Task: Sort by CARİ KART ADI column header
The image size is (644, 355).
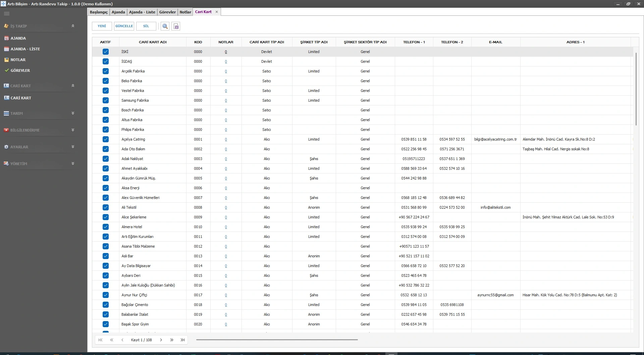Action: (153, 42)
